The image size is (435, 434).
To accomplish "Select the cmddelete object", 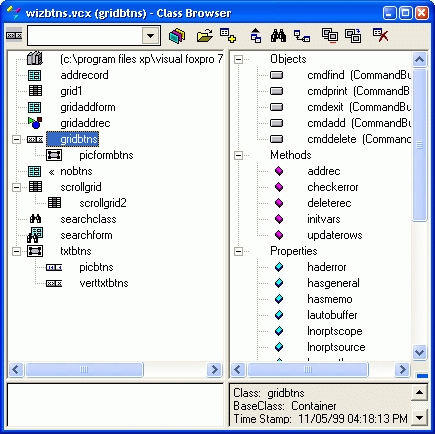I will (x=359, y=139).
